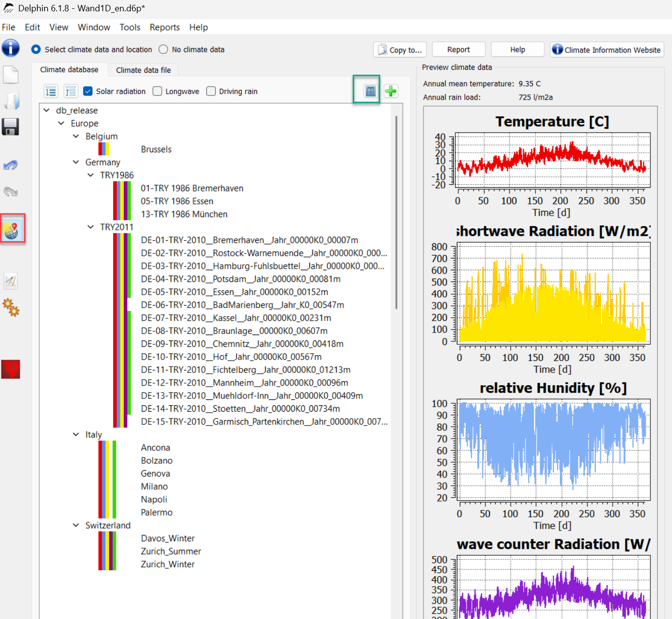
Task: Click the relative humidity preview plot
Action: click(553, 450)
